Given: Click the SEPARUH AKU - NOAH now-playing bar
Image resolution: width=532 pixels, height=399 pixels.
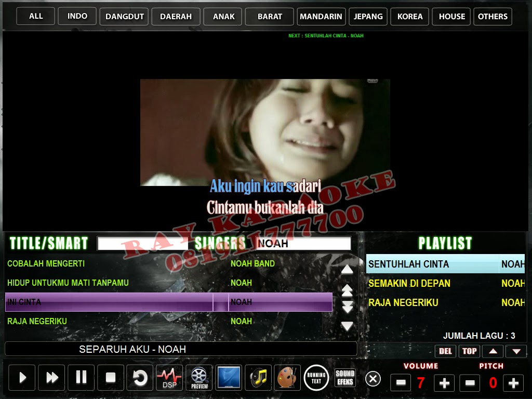Looking at the screenshot, I should coord(181,349).
